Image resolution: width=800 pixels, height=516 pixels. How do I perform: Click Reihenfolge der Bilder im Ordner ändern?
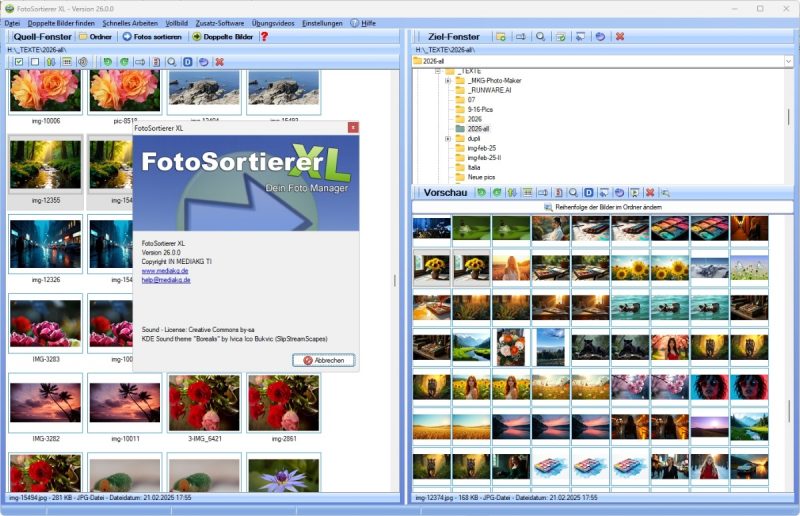click(x=603, y=207)
